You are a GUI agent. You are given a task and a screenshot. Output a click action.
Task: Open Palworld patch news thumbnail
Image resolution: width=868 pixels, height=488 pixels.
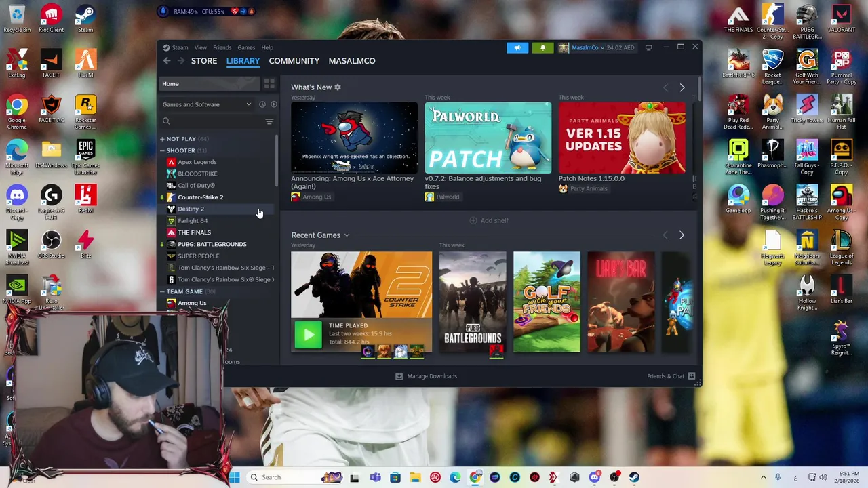488,138
